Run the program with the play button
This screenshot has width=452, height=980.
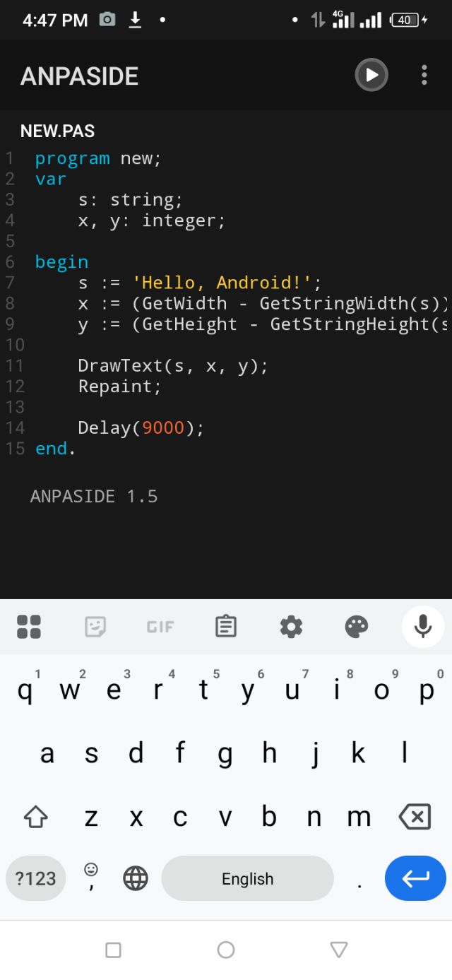point(371,75)
